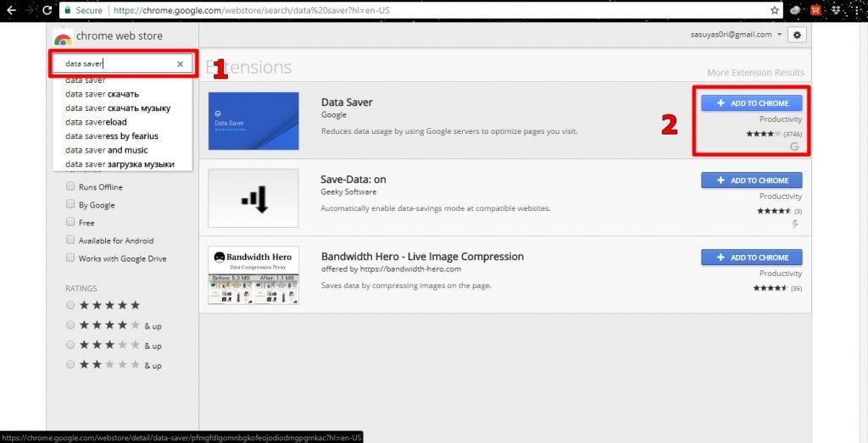Click the Bandwidth Hero star rating (36)

click(778, 289)
